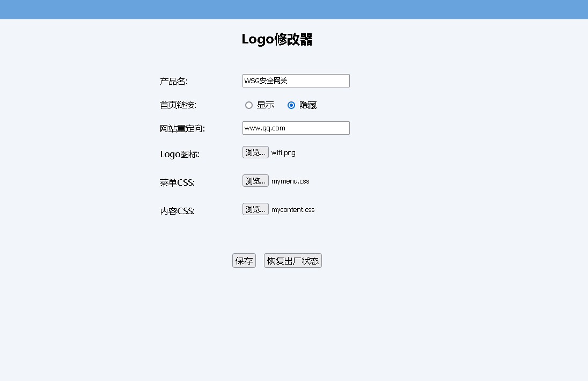
Task: Click the 恢复出厂状态 button
Action: (293, 261)
